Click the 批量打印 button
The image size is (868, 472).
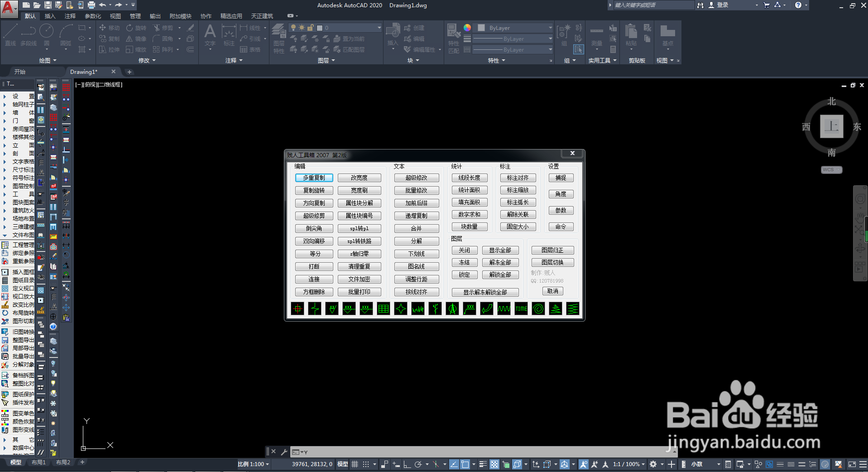(x=359, y=292)
